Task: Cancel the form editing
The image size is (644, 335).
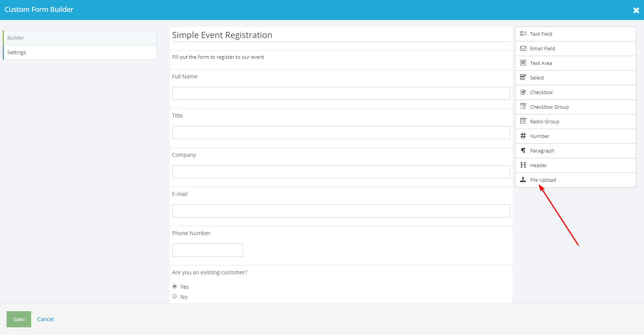Action: pos(45,319)
